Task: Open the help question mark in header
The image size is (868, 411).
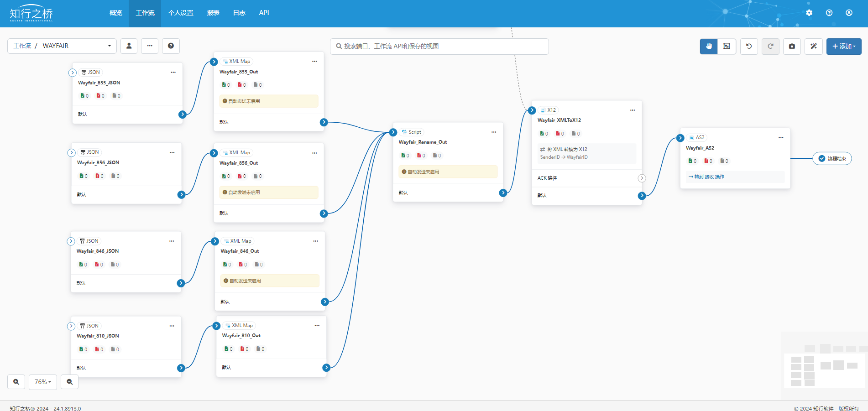Action: pos(829,13)
